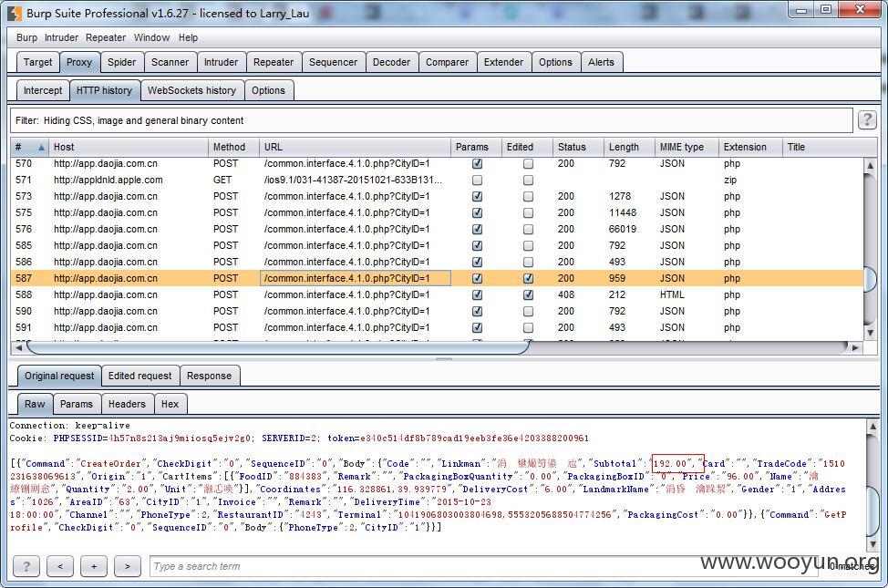Click the filter bar to edit filters

coord(431,120)
